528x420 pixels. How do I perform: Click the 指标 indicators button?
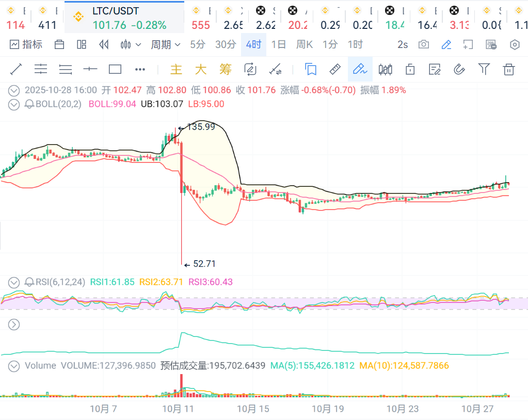click(x=26, y=45)
